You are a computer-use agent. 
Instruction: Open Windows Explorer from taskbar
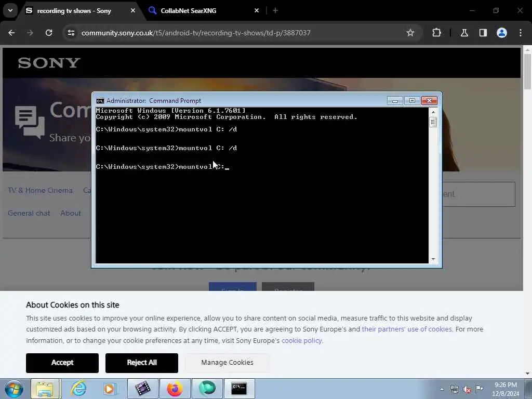point(45,389)
